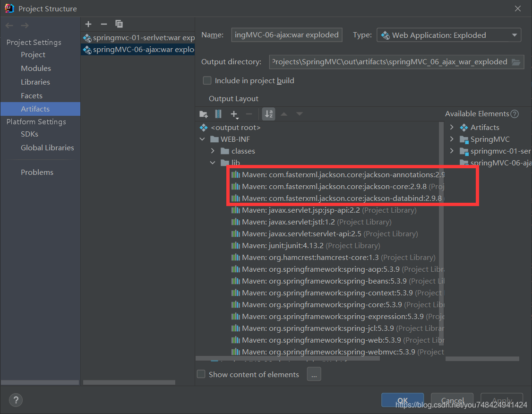Collapse the lib folder node
532x414 pixels.
tap(213, 163)
